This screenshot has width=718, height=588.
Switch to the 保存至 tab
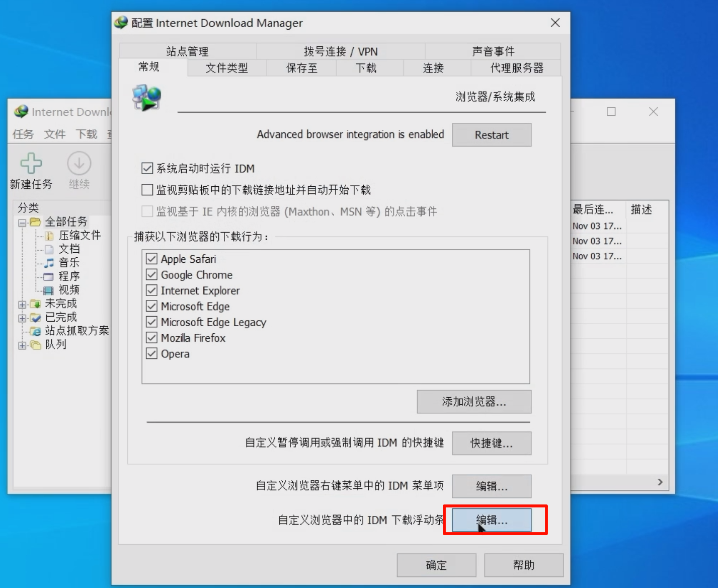tap(301, 68)
